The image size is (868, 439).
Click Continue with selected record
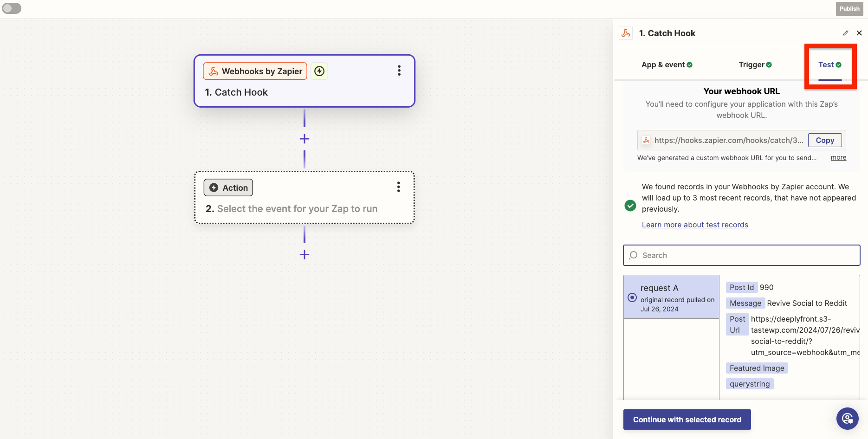click(687, 420)
